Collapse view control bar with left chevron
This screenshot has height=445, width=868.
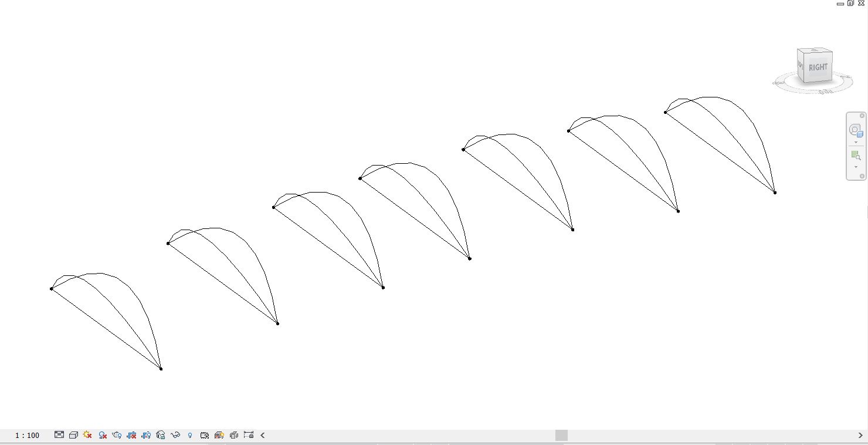pos(263,435)
